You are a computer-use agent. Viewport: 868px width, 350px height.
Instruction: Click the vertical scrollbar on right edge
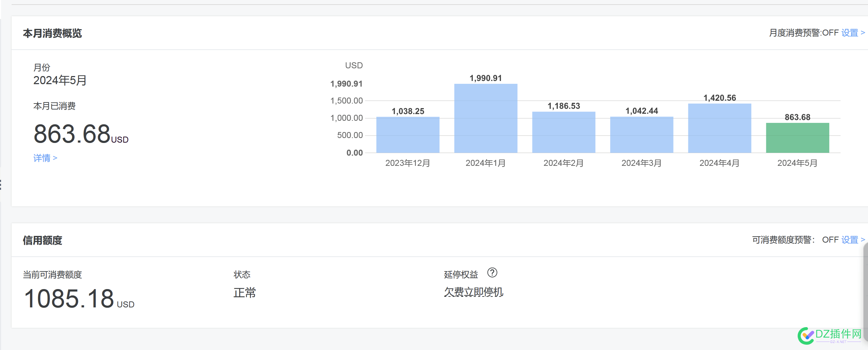pos(866,292)
